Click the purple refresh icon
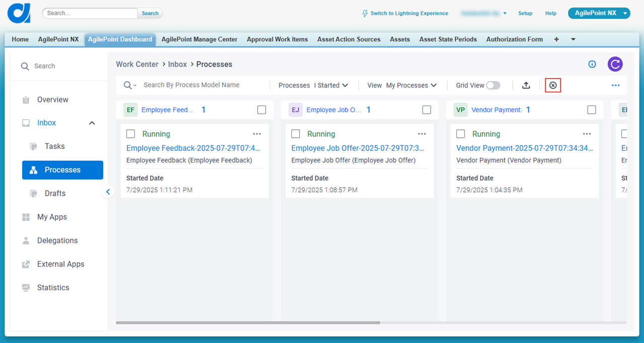The image size is (644, 343). 615,64
